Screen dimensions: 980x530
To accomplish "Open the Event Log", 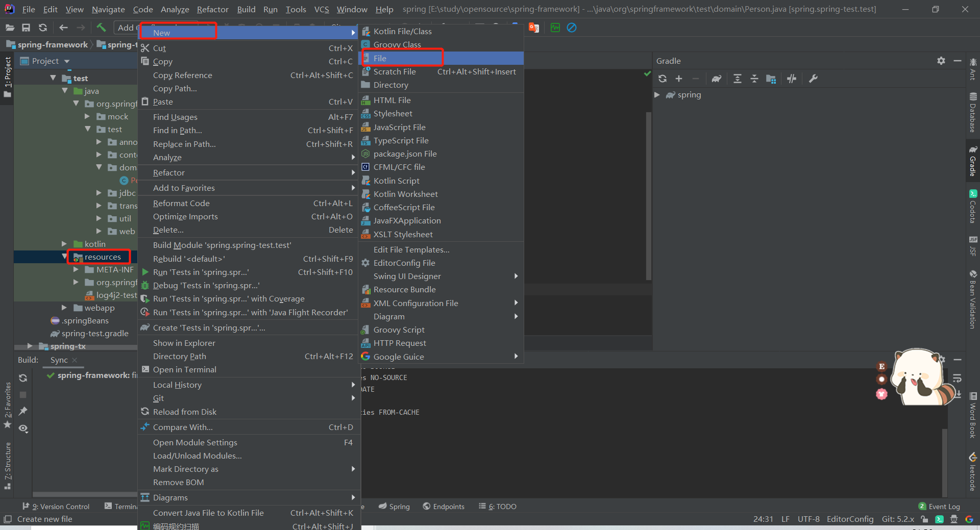I will (939, 507).
